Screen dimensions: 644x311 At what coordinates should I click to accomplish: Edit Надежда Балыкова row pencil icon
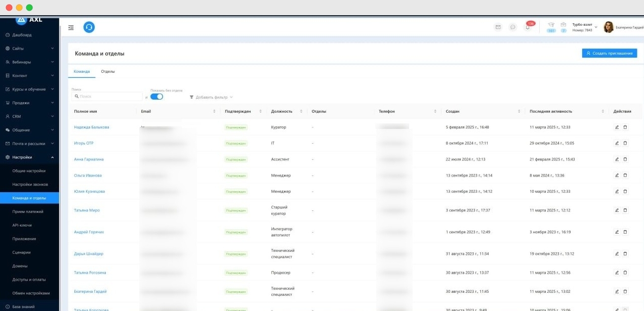[617, 127]
